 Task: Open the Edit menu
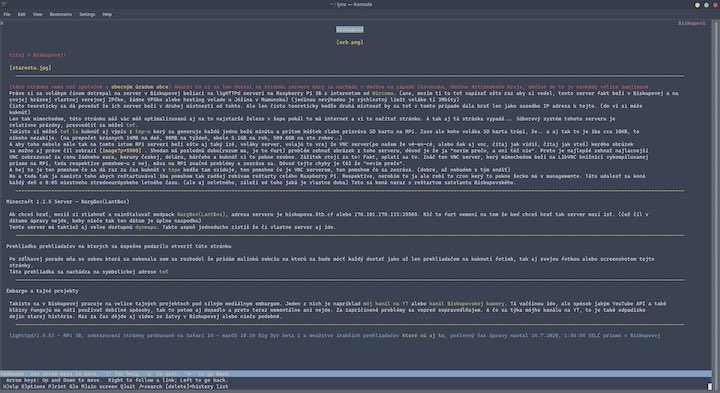pyautogui.click(x=22, y=14)
